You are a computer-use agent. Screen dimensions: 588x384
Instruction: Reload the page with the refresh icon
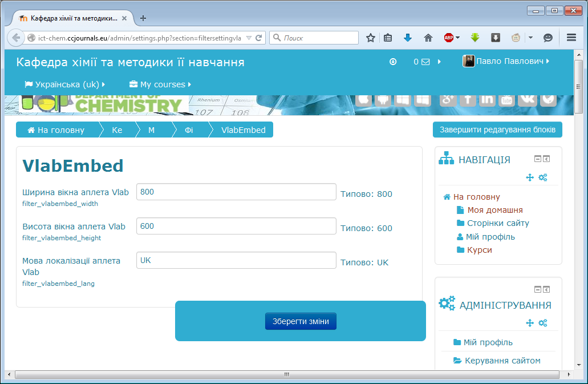coord(259,38)
